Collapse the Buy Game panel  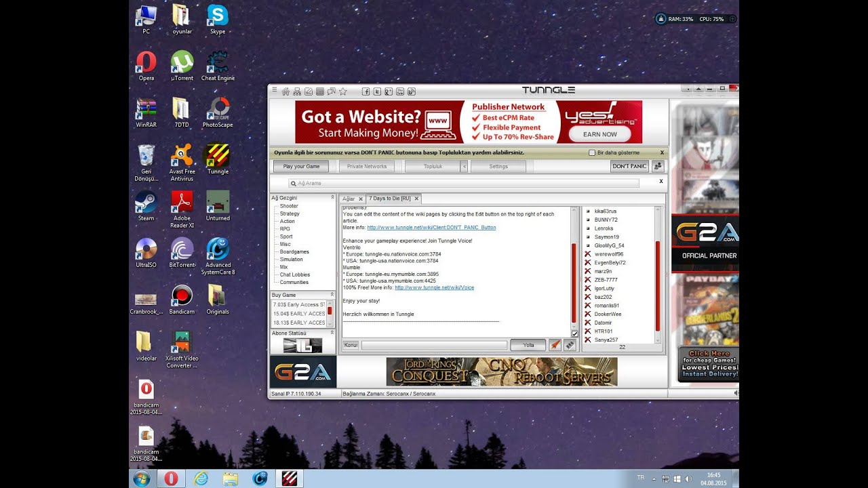[x=332, y=295]
